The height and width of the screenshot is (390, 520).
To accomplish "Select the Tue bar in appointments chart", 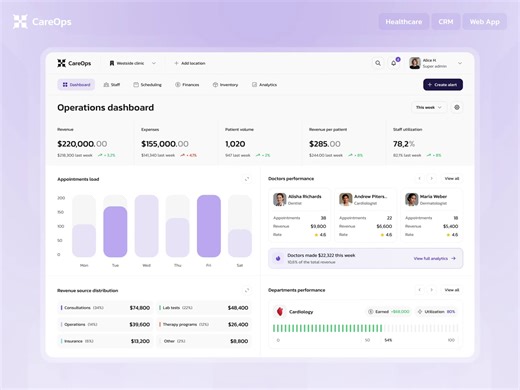I will (115, 232).
